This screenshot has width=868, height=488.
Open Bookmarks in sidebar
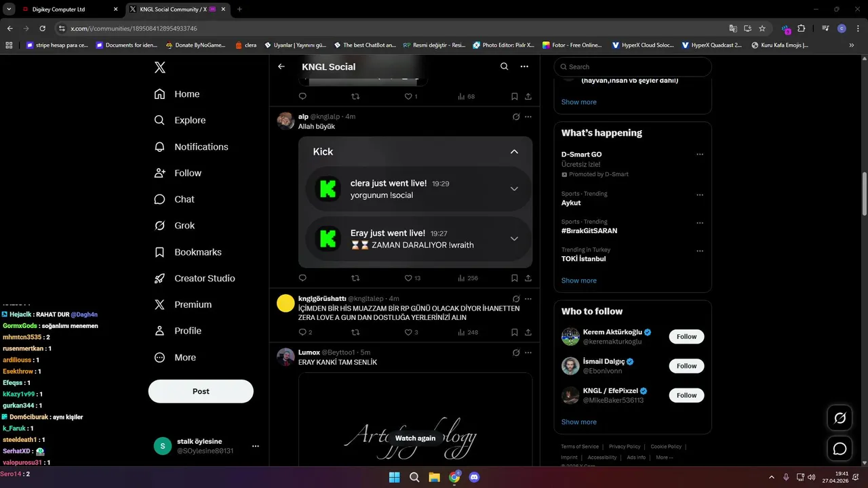[188, 252]
